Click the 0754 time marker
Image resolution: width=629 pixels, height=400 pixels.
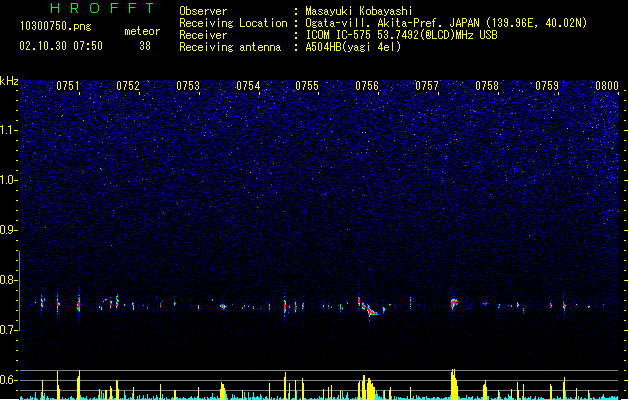(x=248, y=86)
